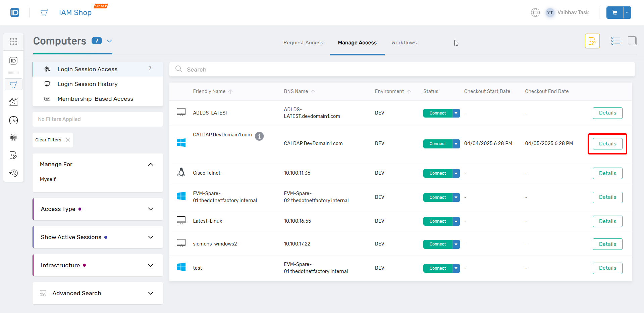Open the Workflows tab
The image size is (644, 313).
(404, 43)
